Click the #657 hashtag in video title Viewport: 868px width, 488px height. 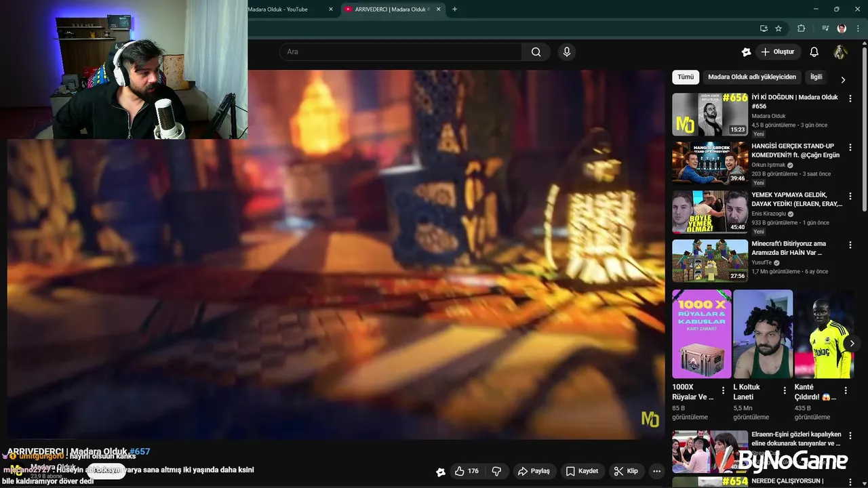[x=140, y=451]
